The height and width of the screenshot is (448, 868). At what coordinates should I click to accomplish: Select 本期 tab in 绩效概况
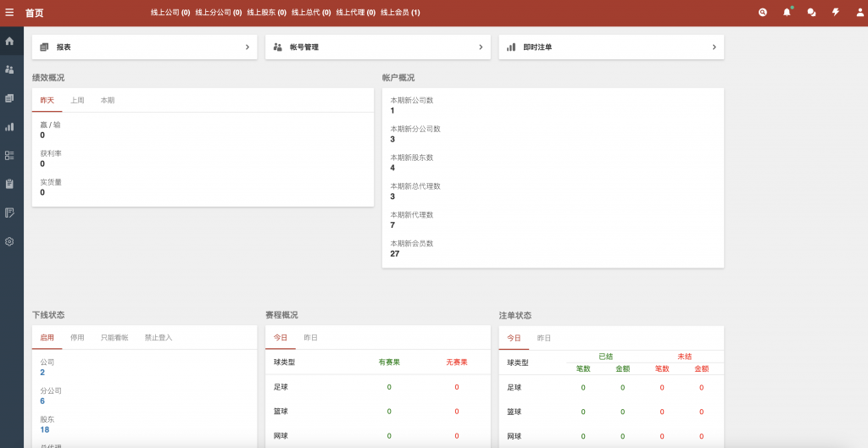108,101
